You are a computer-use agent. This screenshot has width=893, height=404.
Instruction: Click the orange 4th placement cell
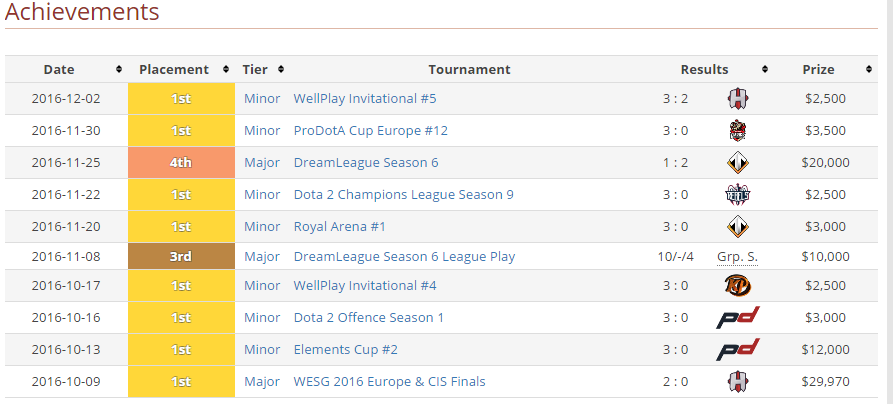181,163
